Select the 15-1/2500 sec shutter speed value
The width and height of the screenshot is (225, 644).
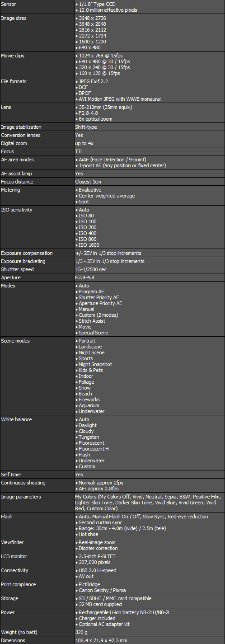point(91,269)
